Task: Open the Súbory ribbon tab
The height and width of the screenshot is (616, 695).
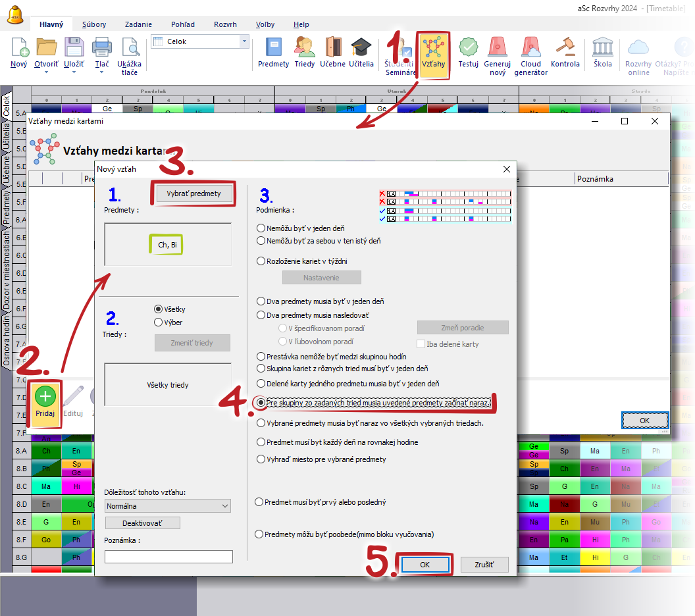Action: [94, 24]
